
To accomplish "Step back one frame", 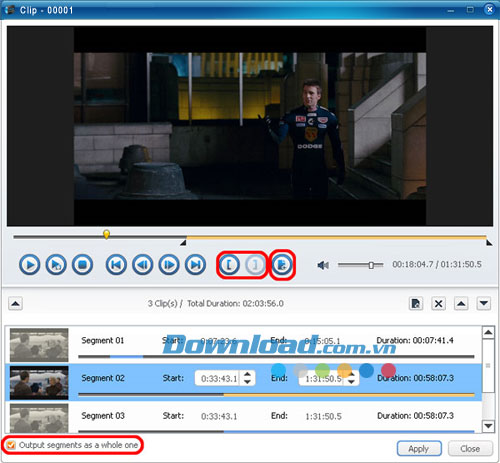I will pos(142,265).
